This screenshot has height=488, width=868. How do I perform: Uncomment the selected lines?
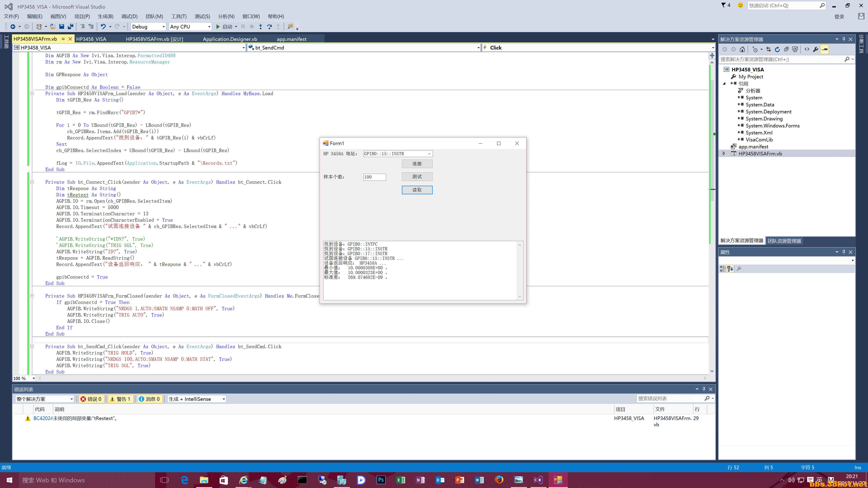91,27
